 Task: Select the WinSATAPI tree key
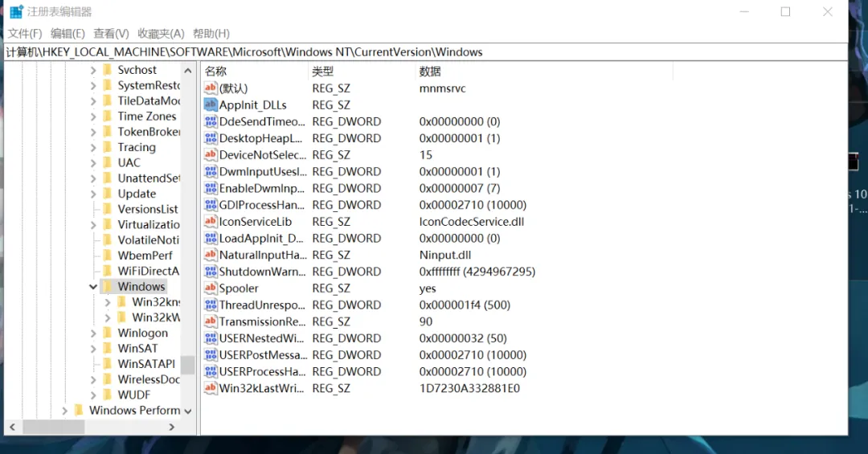click(146, 364)
